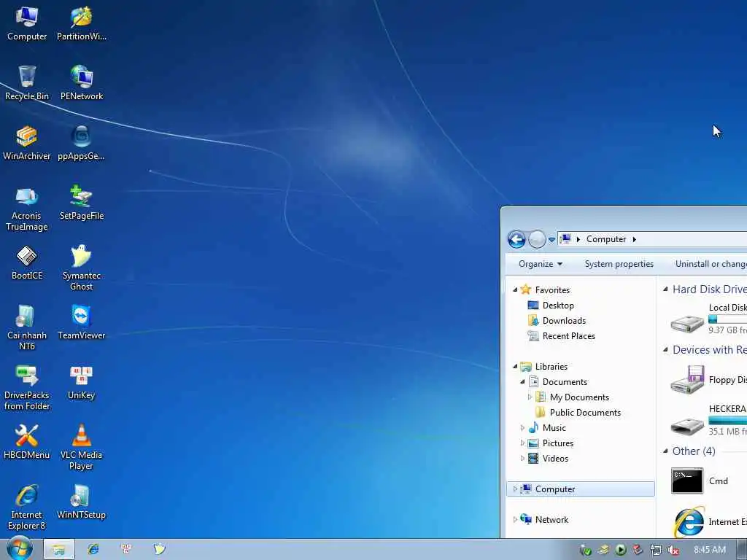Select the SetPageFile desktop icon
Image resolution: width=747 pixels, height=560 pixels.
[x=82, y=203]
